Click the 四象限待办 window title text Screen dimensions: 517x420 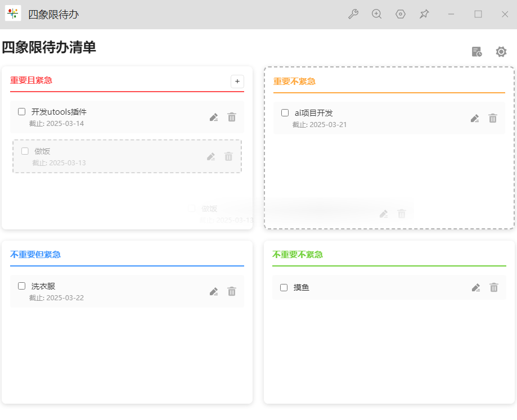(53, 15)
